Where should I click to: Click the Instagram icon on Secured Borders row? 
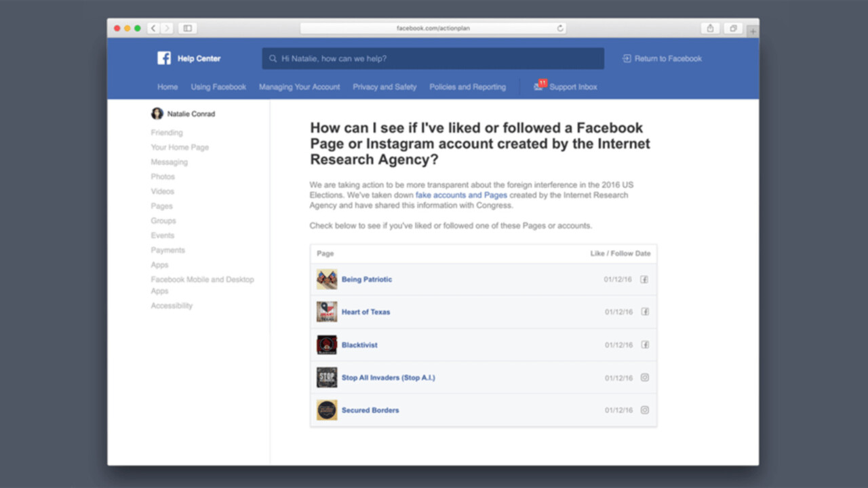pos(644,410)
